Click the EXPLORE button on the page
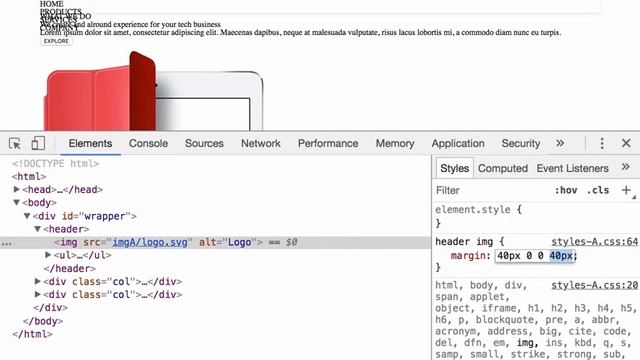 click(x=56, y=41)
